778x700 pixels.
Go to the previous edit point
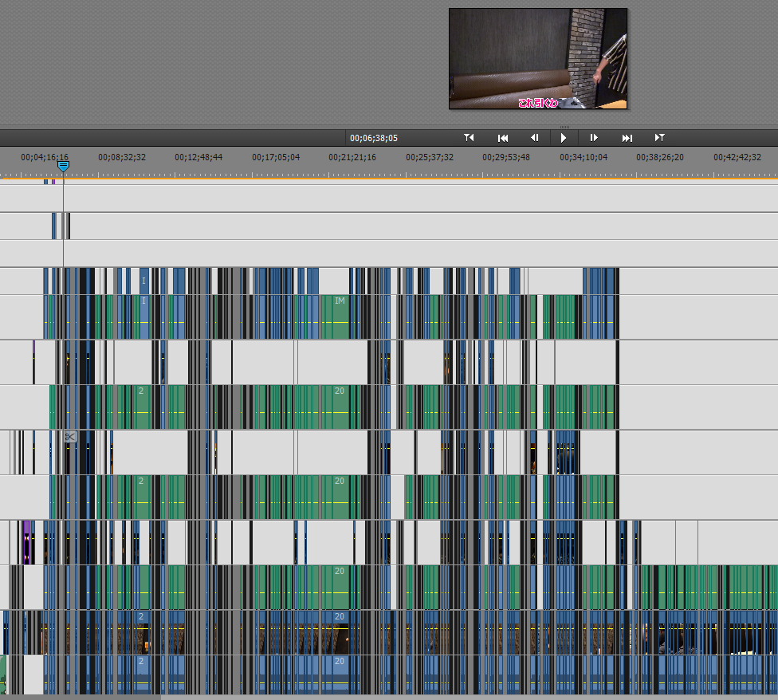(469, 138)
